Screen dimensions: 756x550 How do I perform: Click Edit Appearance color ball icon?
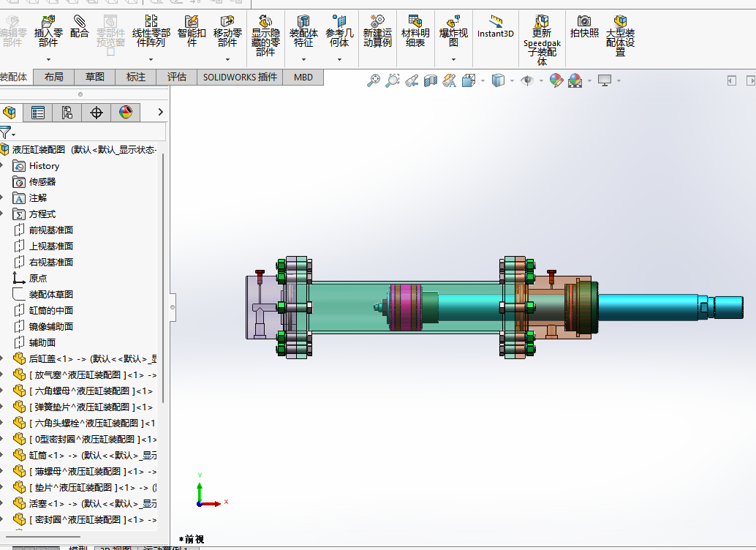click(556, 80)
